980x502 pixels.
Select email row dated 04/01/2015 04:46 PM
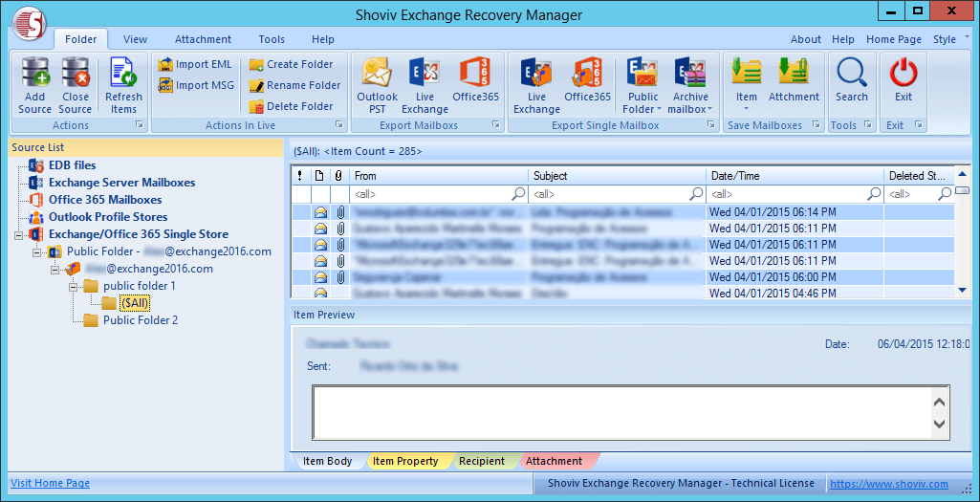point(623,292)
